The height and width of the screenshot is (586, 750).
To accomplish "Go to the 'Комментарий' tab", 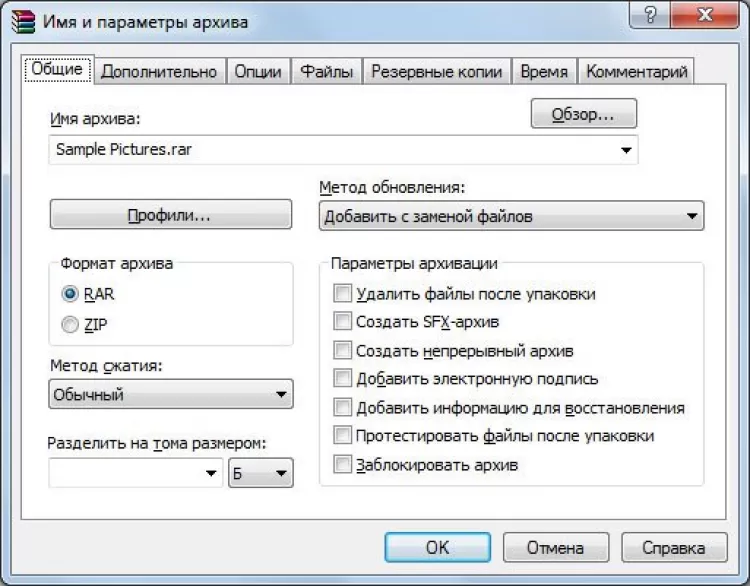I will 637,71.
